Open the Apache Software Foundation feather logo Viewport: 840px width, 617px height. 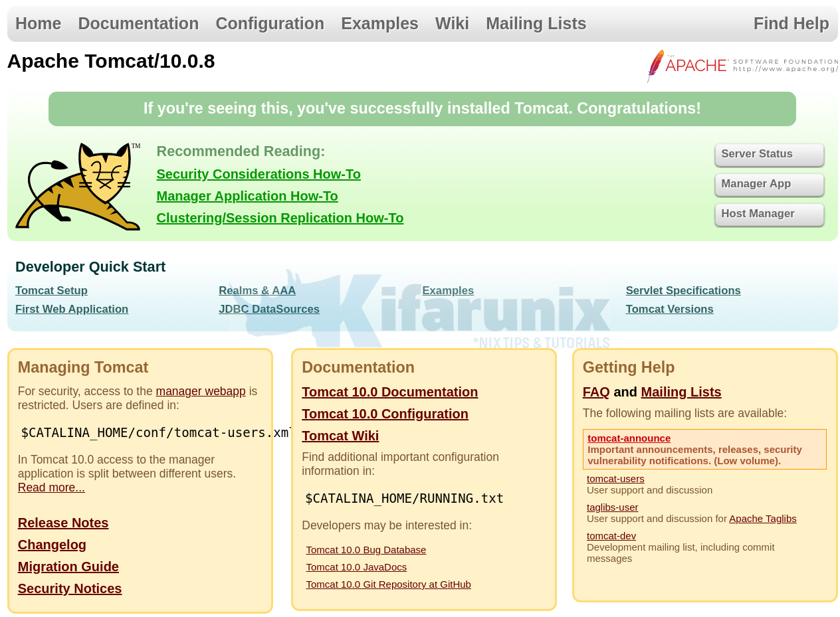coord(742,66)
